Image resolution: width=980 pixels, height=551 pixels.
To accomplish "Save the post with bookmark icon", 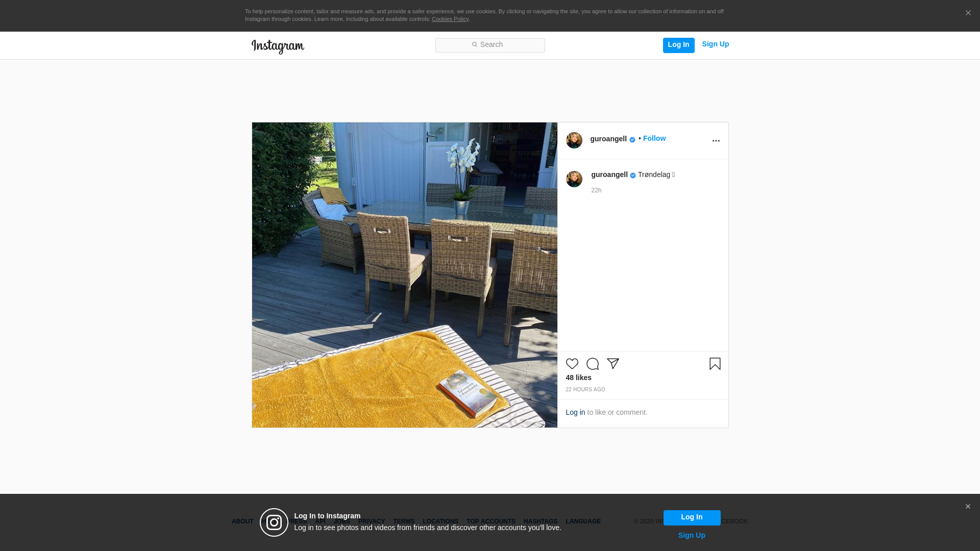I will [715, 364].
